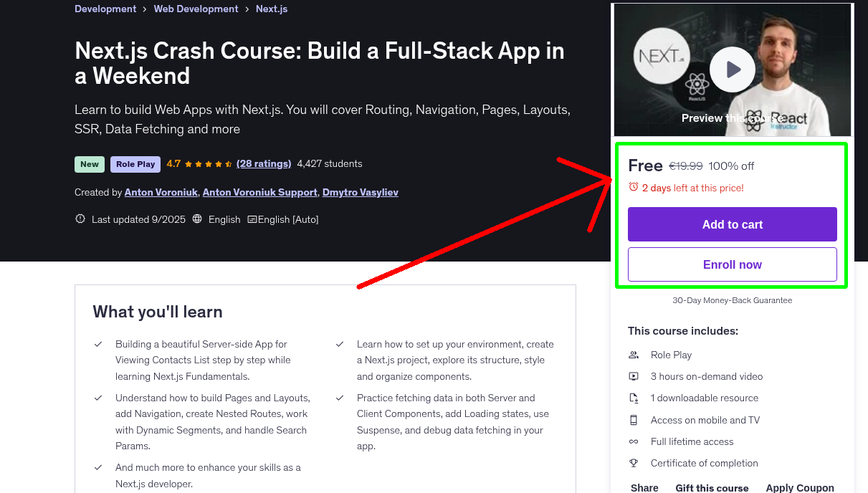Open the Anton Voroniuk Support profile
868x493 pixels.
260,192
